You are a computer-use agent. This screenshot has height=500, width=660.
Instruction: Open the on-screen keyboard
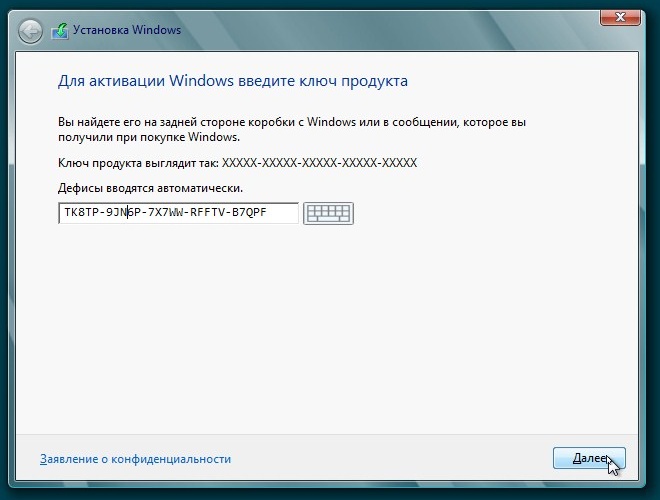pos(329,213)
